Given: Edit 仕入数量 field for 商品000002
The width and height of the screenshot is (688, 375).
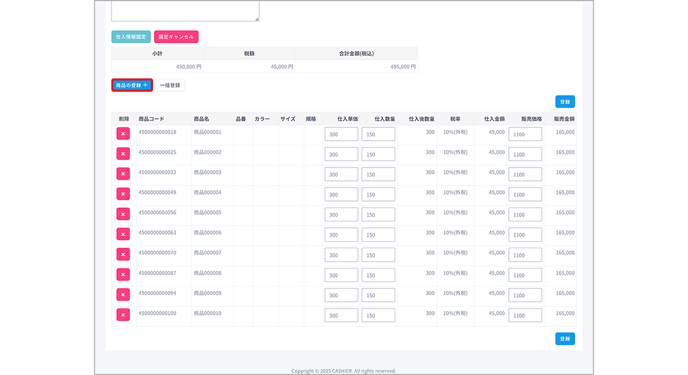Looking at the screenshot, I should coord(378,154).
